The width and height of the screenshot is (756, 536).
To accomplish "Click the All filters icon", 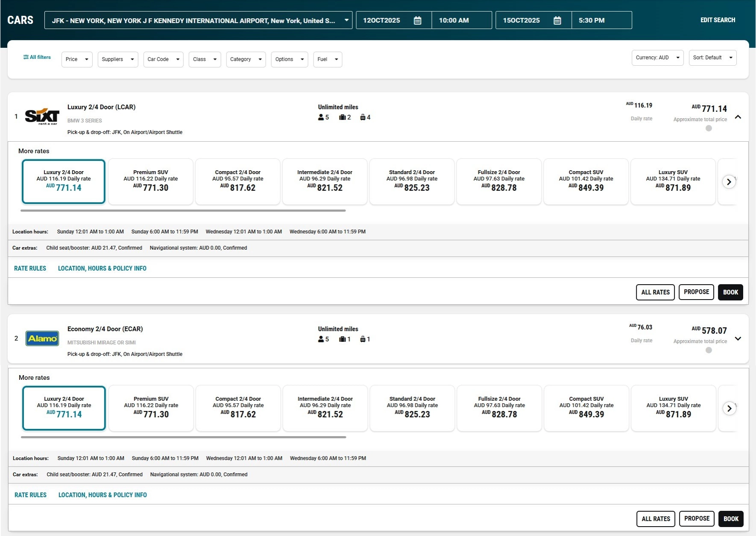I will (26, 57).
